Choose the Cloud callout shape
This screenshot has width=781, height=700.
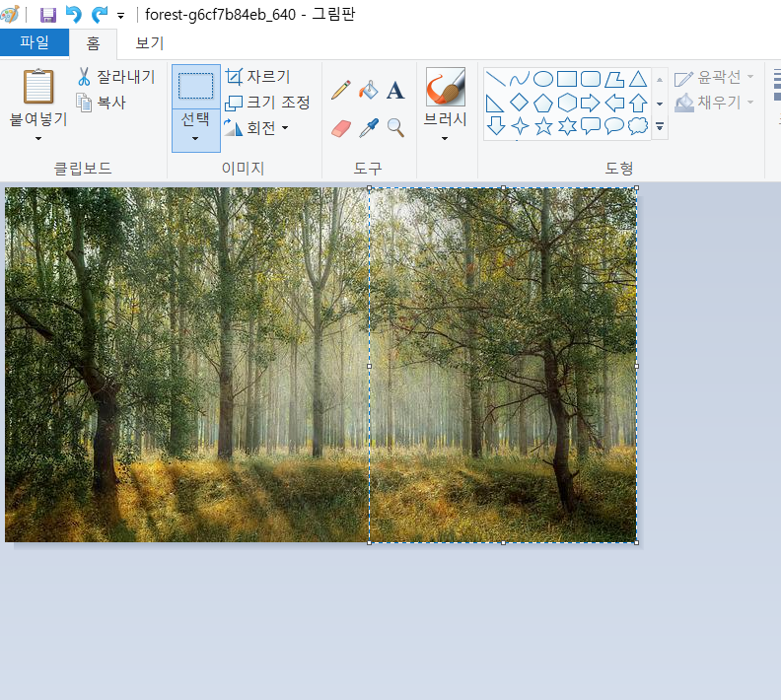click(638, 125)
